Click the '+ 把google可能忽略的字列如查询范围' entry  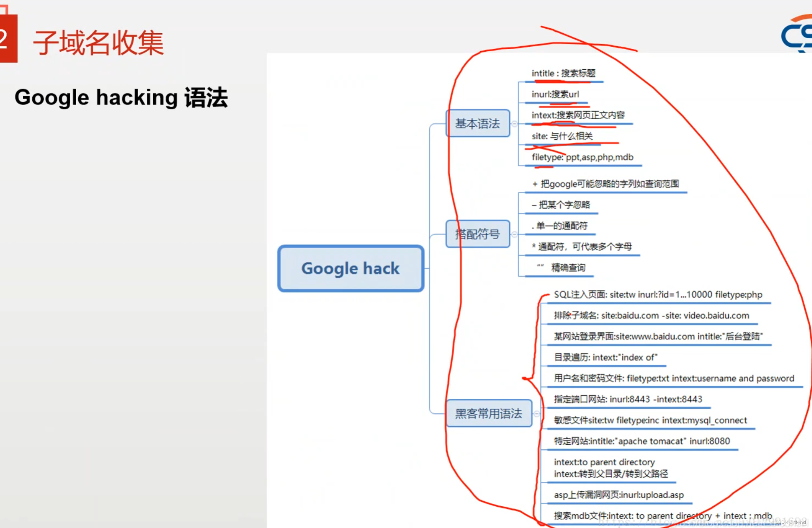(606, 184)
